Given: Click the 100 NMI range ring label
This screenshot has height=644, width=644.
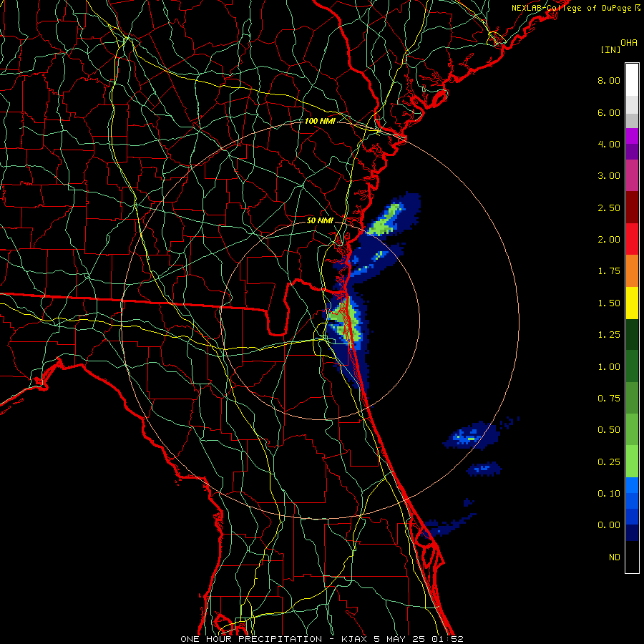Looking at the screenshot, I should click(320, 121).
